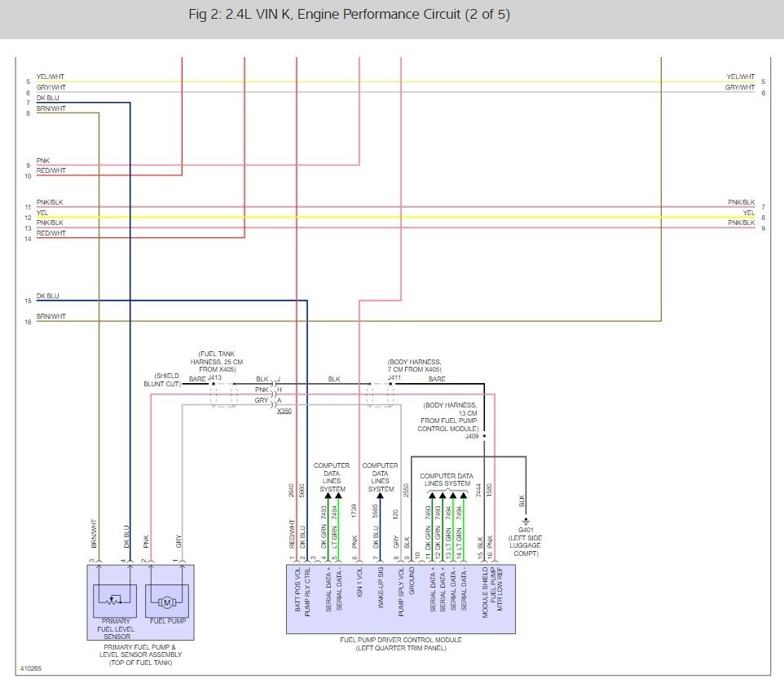This screenshot has height=683, width=784.
Task: Click the fuel pump motor symbol
Action: tap(167, 602)
